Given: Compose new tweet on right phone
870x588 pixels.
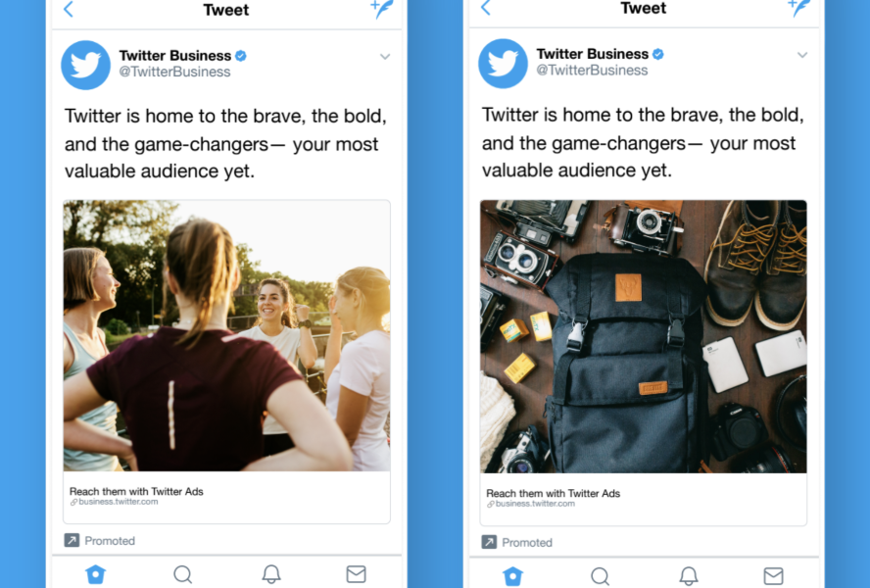Looking at the screenshot, I should click(799, 7).
